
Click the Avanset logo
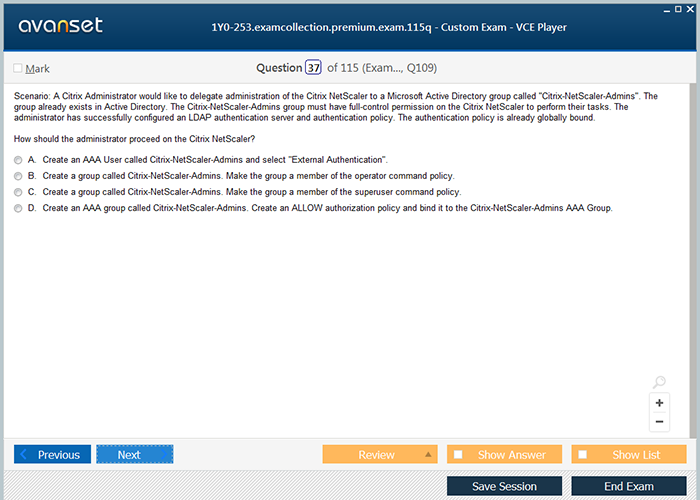pyautogui.click(x=61, y=25)
